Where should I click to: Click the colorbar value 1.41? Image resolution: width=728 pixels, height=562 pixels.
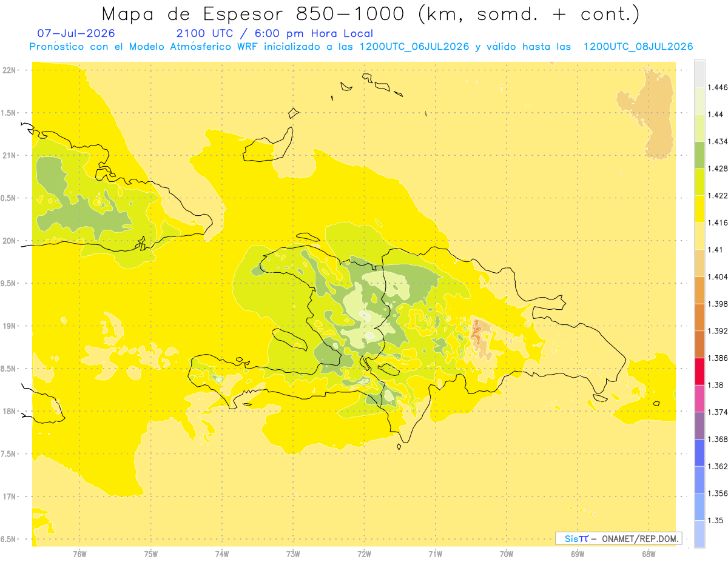pyautogui.click(x=715, y=250)
